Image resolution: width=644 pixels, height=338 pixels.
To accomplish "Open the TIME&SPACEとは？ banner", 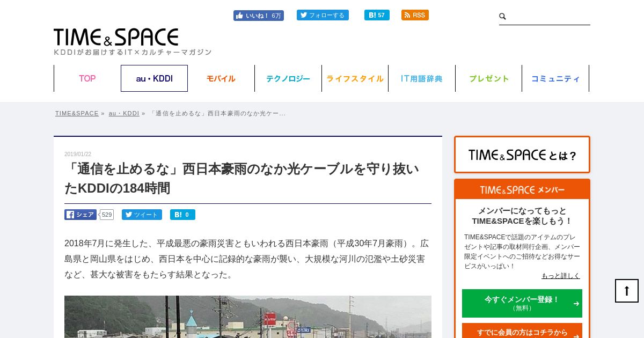I will 522,155.
